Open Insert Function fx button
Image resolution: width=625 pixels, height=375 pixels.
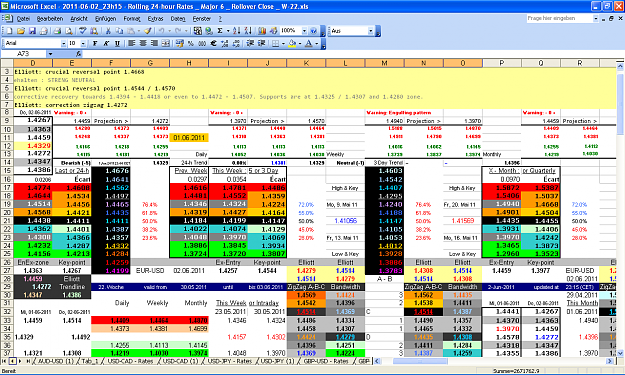point(79,54)
